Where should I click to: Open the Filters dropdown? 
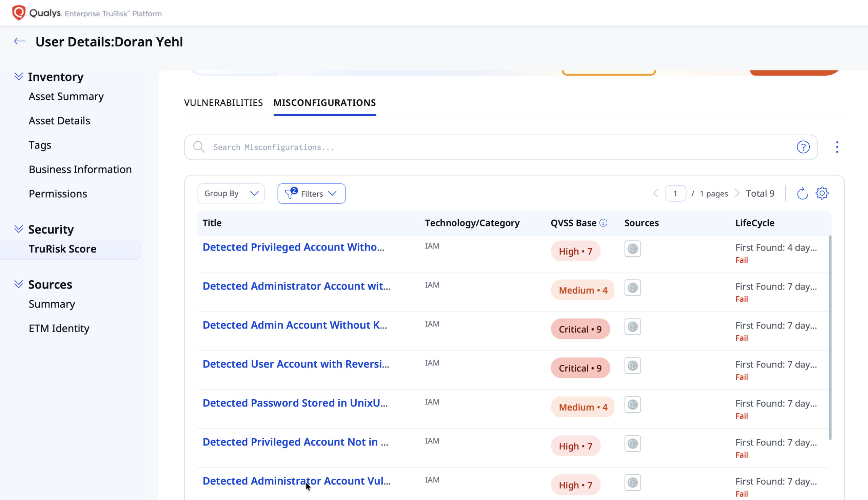[x=312, y=193]
